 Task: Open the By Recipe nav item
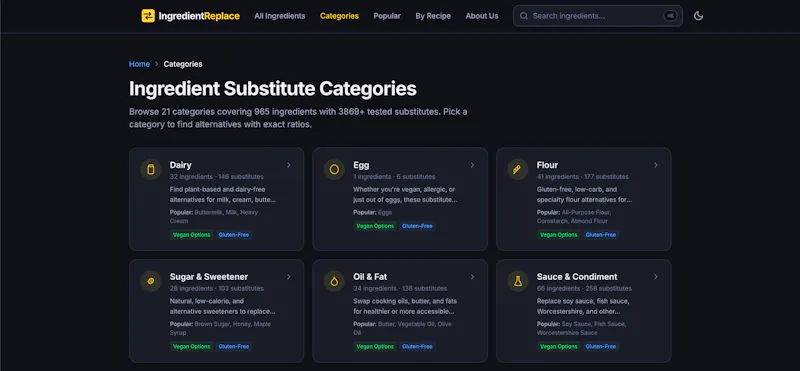(x=433, y=16)
